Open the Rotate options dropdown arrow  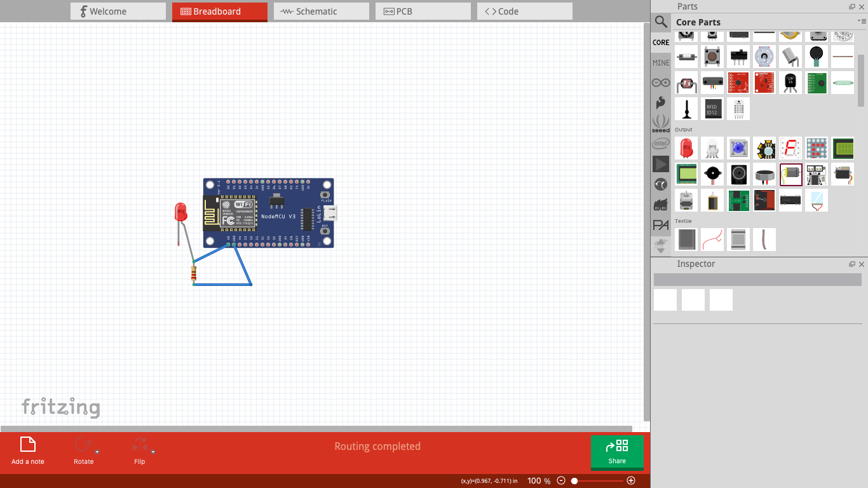point(97,452)
